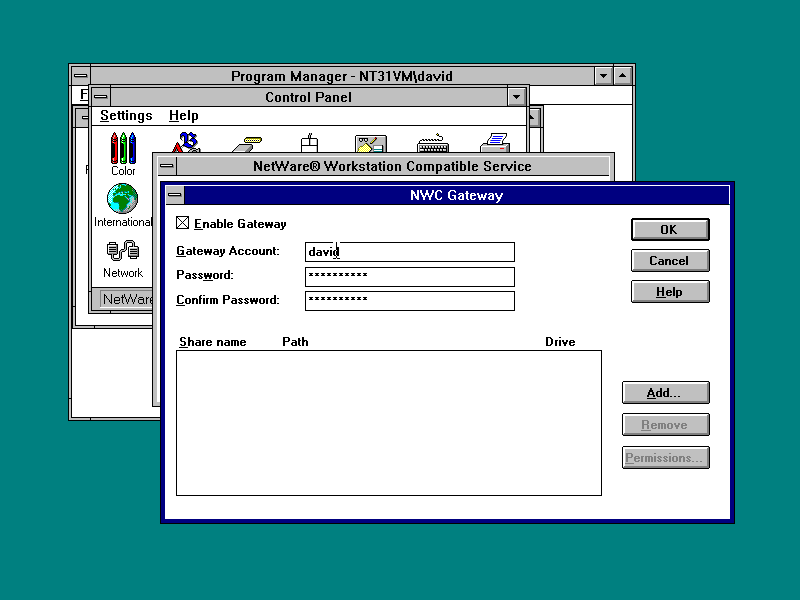
Task: Maximize the Program Manager window
Action: coord(622,76)
